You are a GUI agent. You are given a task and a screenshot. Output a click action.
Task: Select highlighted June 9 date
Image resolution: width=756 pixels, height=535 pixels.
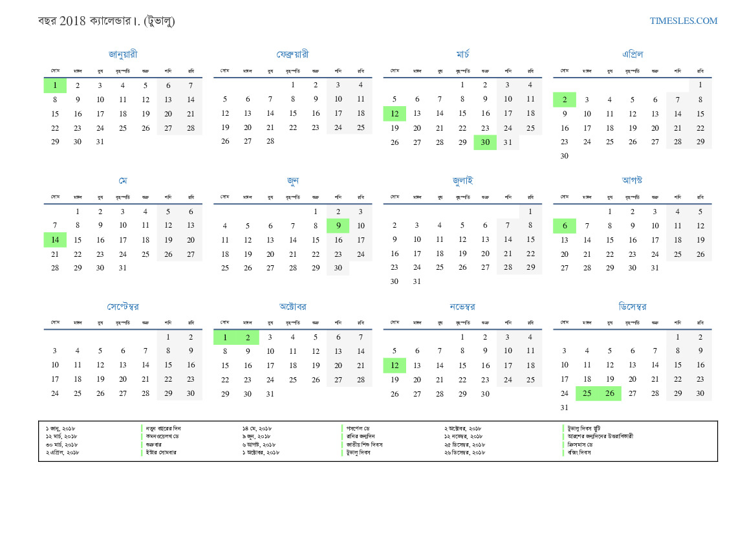click(338, 226)
